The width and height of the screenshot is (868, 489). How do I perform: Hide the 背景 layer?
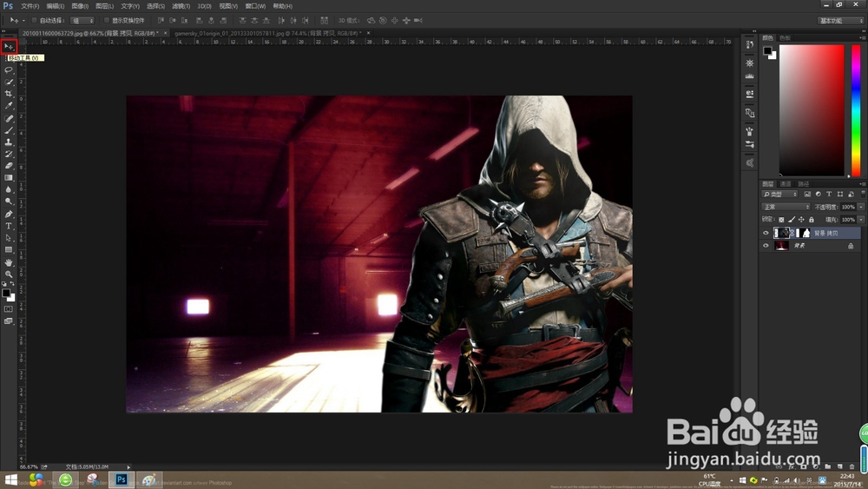click(x=766, y=246)
